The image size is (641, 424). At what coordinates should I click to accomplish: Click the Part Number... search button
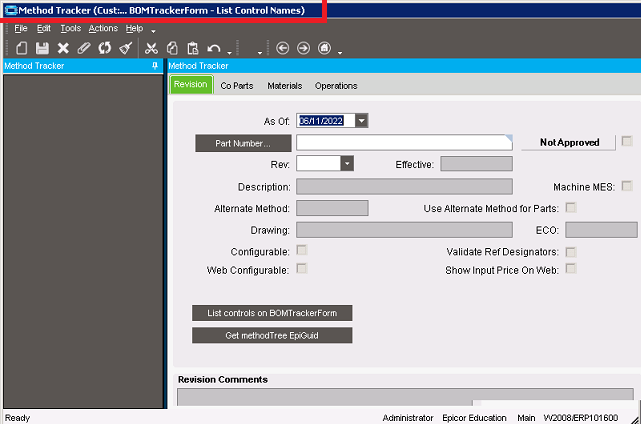coord(243,143)
